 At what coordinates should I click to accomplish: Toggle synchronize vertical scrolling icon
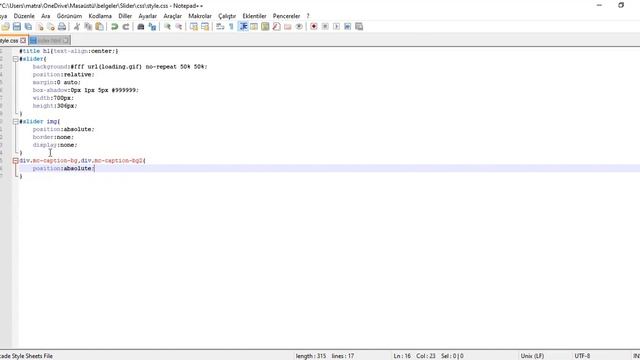click(194, 27)
